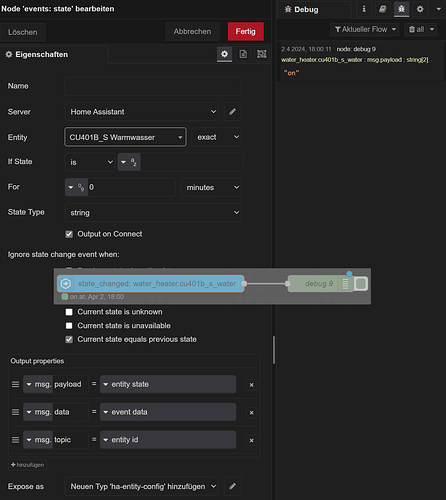Open the node appearance settings icon
The width and height of the screenshot is (446, 500).
[262, 54]
